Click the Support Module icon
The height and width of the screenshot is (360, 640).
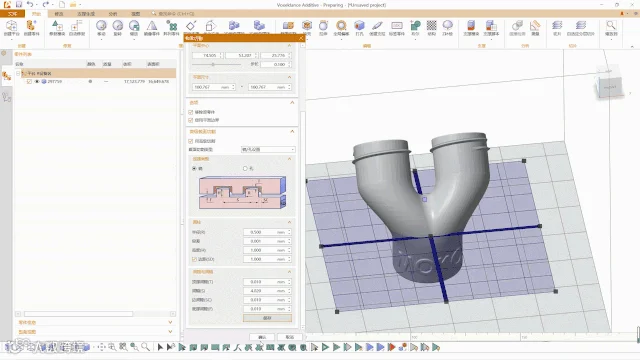471,26
